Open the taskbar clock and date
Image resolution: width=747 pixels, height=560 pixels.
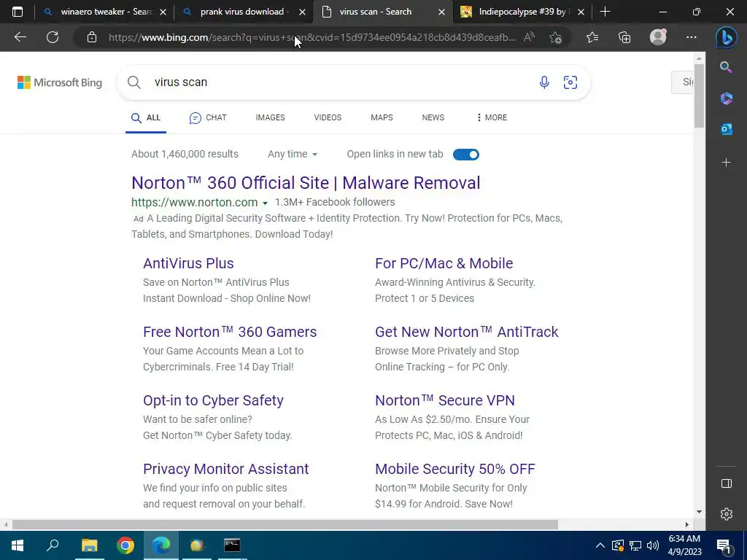(x=684, y=545)
